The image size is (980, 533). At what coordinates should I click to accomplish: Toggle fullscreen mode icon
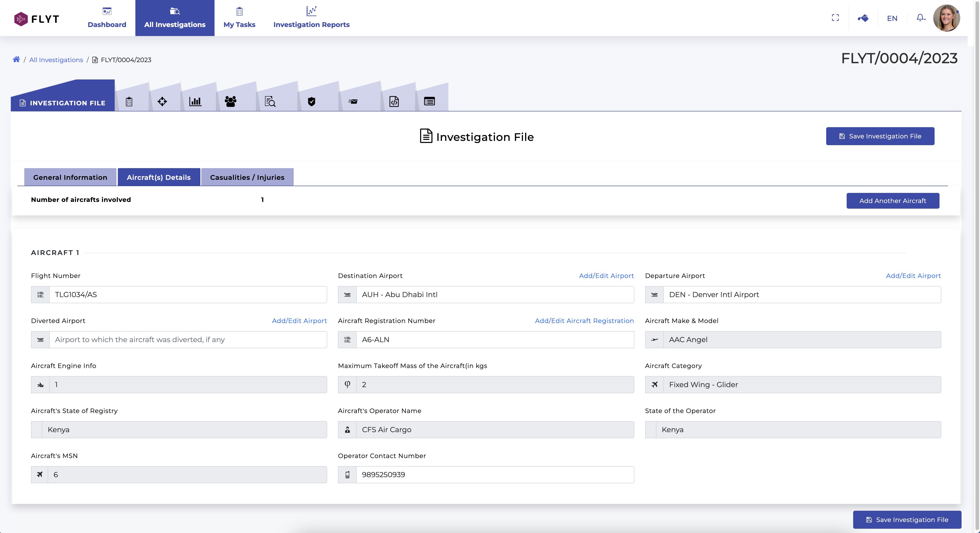pyautogui.click(x=835, y=18)
